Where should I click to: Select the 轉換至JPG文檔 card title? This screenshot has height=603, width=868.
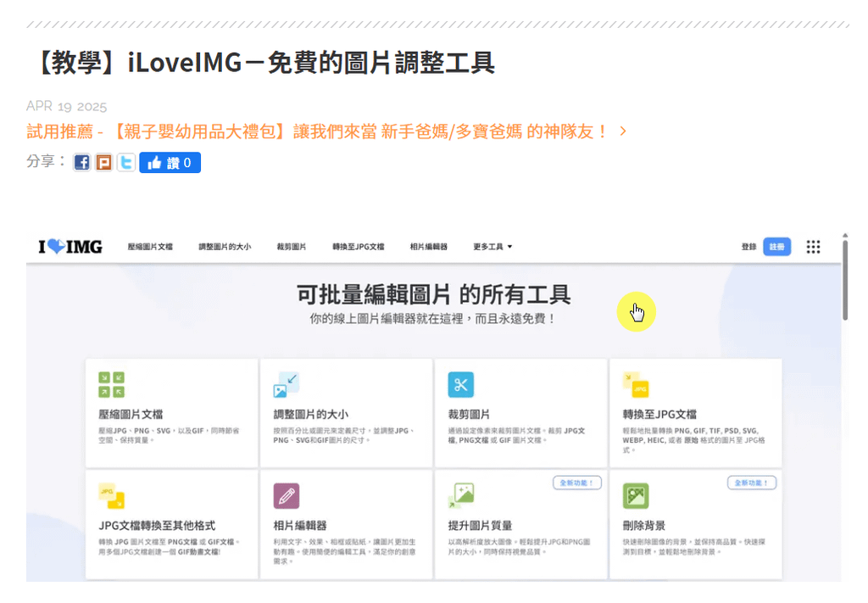pyautogui.click(x=659, y=415)
